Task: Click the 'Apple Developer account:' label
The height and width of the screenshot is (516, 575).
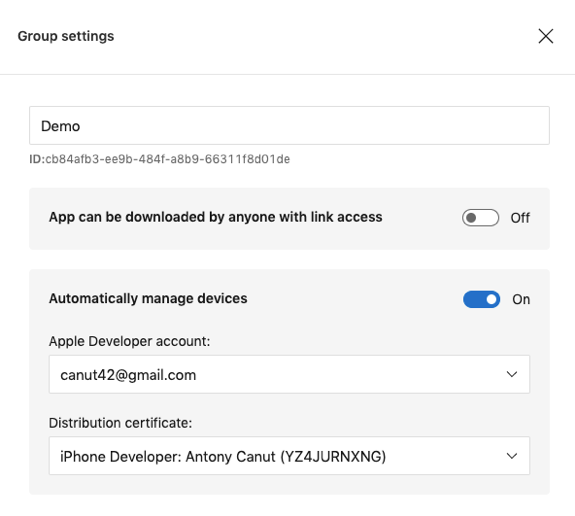Action: coord(129,341)
